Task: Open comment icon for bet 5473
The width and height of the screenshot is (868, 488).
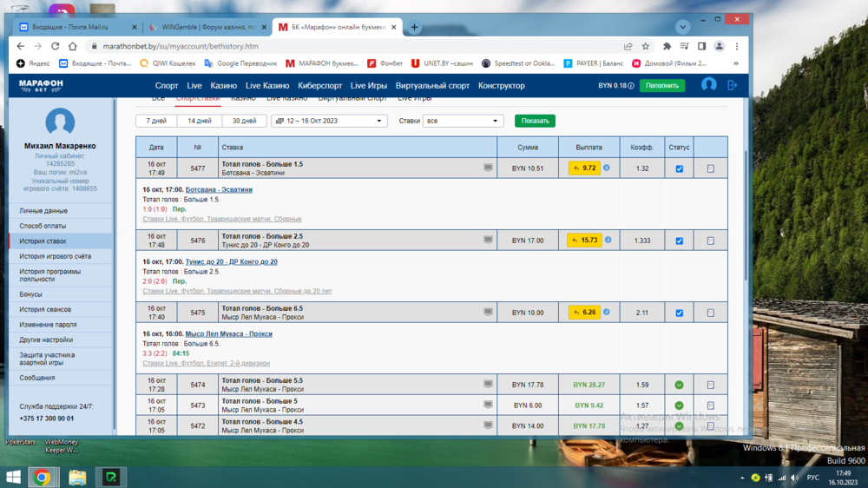Action: (488, 405)
